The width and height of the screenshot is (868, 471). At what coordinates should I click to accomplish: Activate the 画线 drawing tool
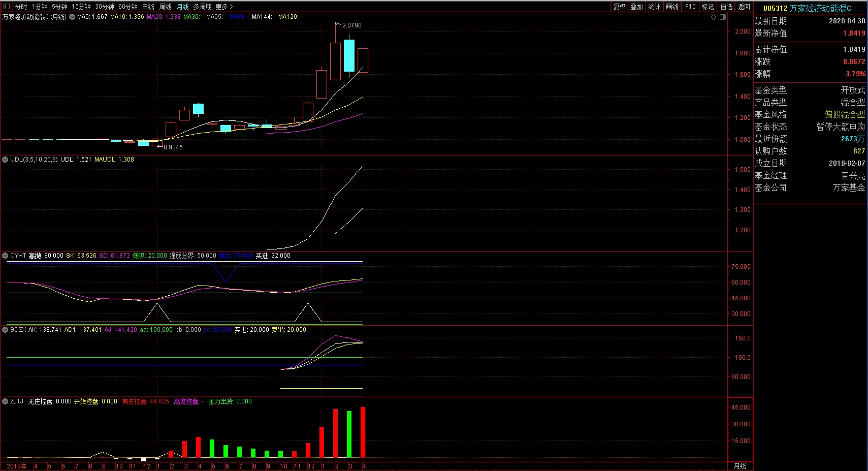point(672,7)
